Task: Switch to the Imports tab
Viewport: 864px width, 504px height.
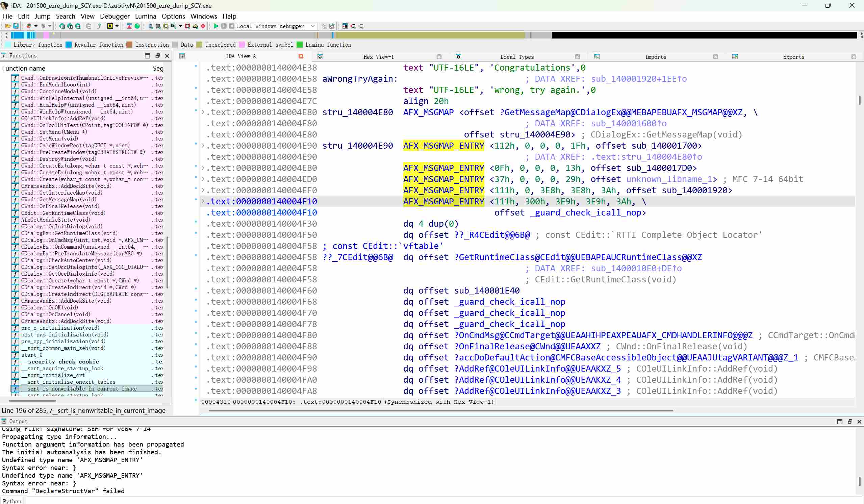Action: tap(655, 57)
